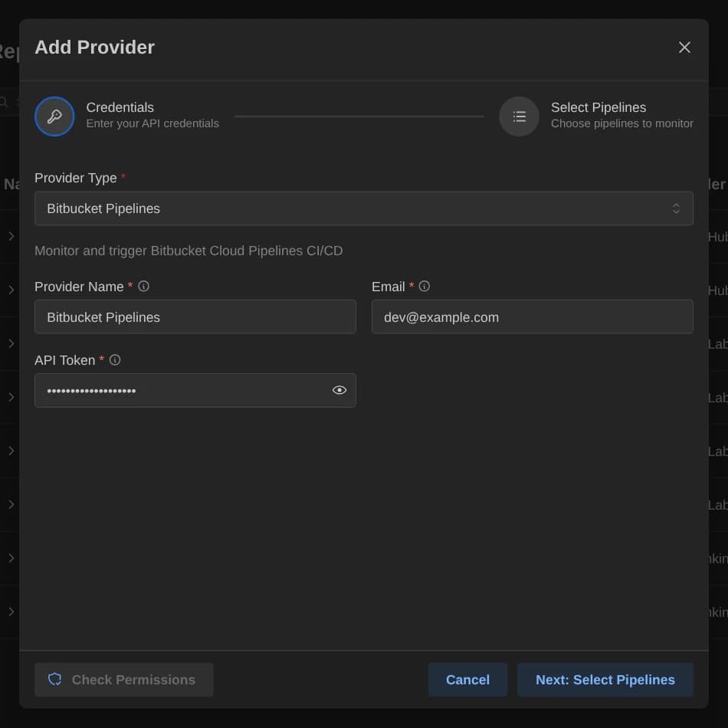The image size is (728, 728).
Task: Click the Select Pipelines step label
Action: pyautogui.click(x=598, y=107)
